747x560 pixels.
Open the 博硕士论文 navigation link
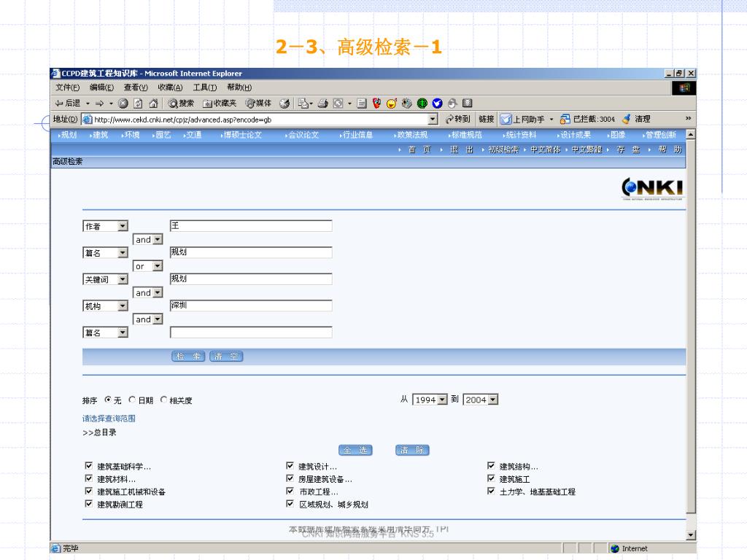242,135
